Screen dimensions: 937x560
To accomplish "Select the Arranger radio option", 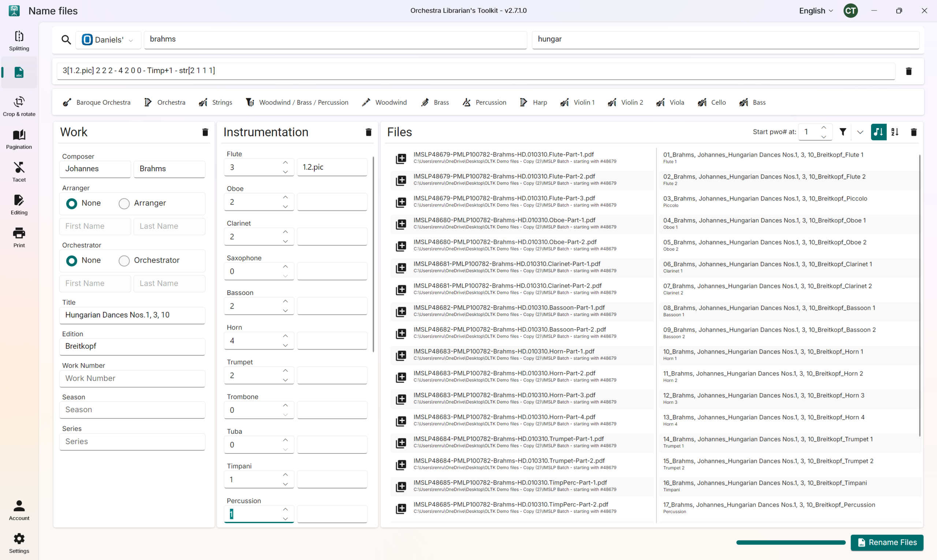I will tap(124, 204).
